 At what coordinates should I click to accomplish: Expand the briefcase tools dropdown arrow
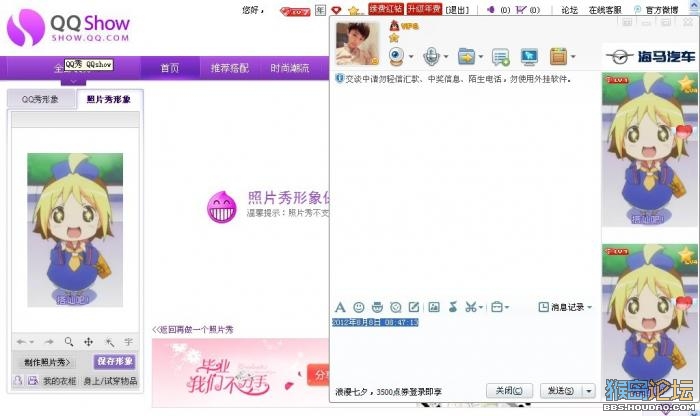[507, 307]
